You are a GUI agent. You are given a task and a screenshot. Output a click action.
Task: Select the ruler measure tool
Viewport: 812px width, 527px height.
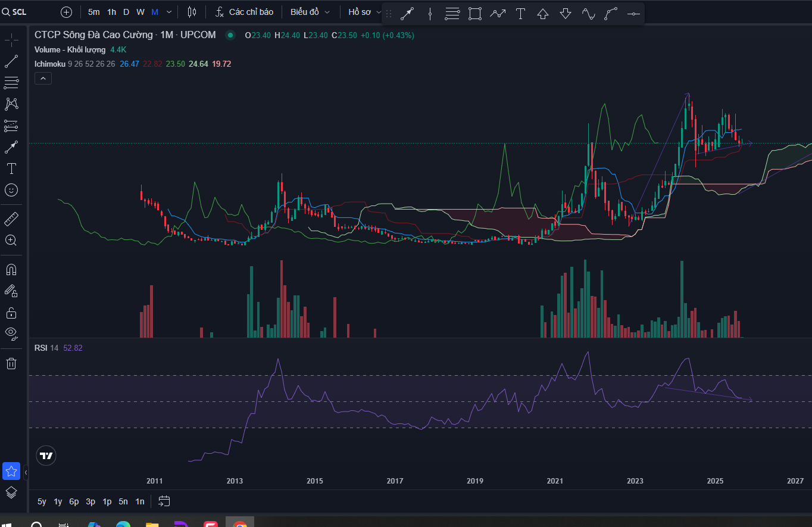click(x=11, y=219)
